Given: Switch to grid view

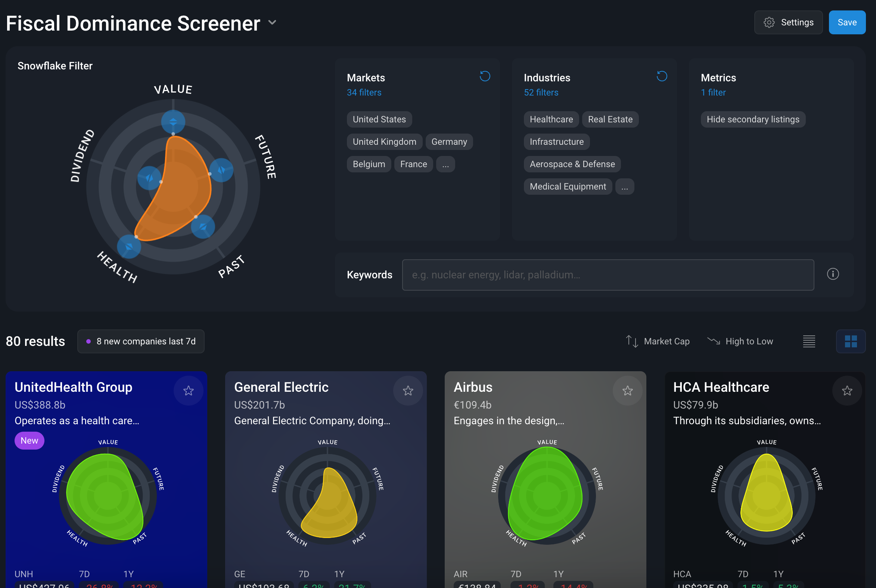Looking at the screenshot, I should tap(851, 341).
